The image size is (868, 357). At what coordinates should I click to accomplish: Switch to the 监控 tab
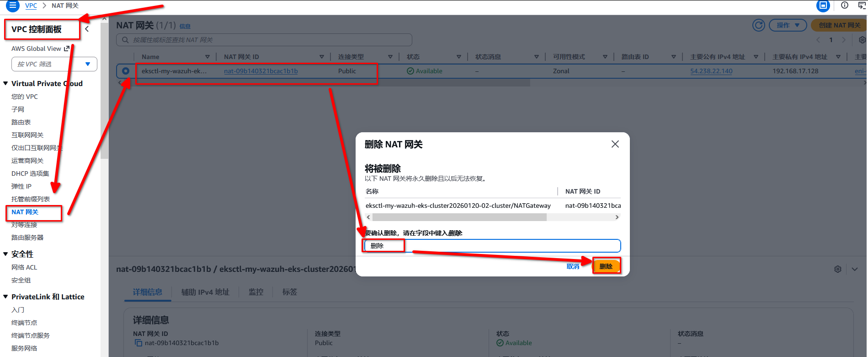[x=256, y=292]
